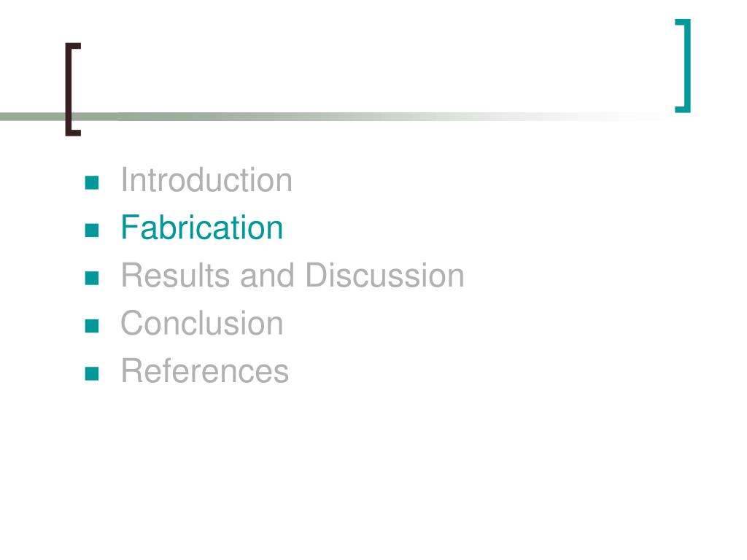Click the blank area below References
The width and height of the screenshot is (747, 560).
tap(373, 467)
